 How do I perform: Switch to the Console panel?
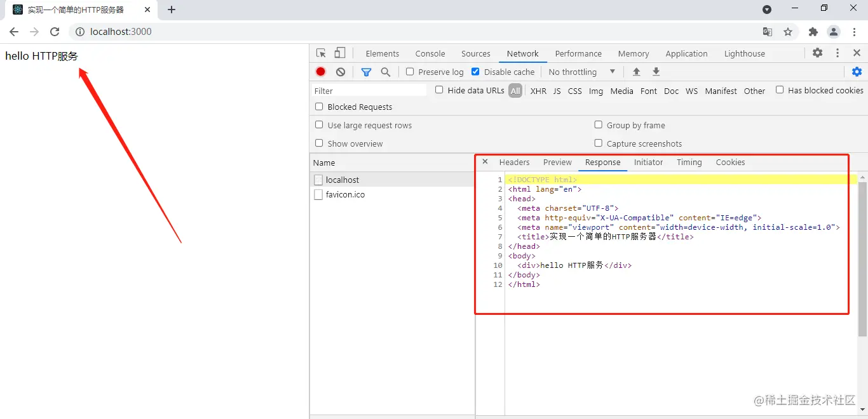coord(430,54)
